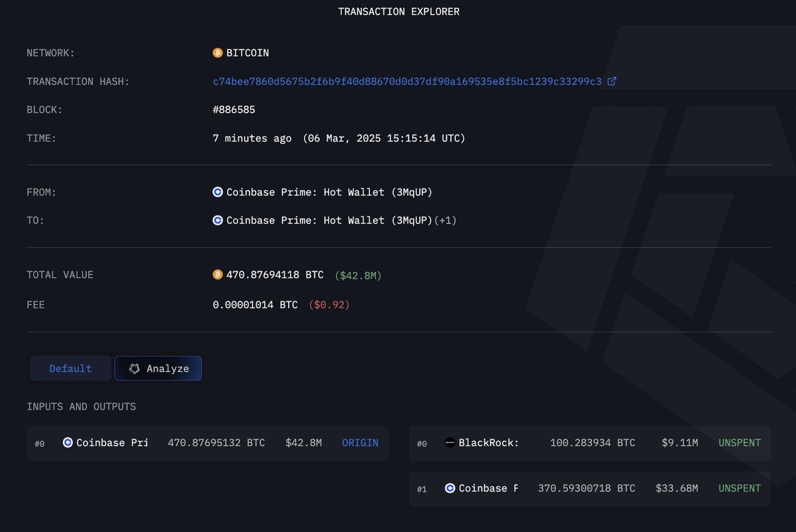Click output amount 100.283934 BTC
This screenshot has width=796, height=532.
592,442
